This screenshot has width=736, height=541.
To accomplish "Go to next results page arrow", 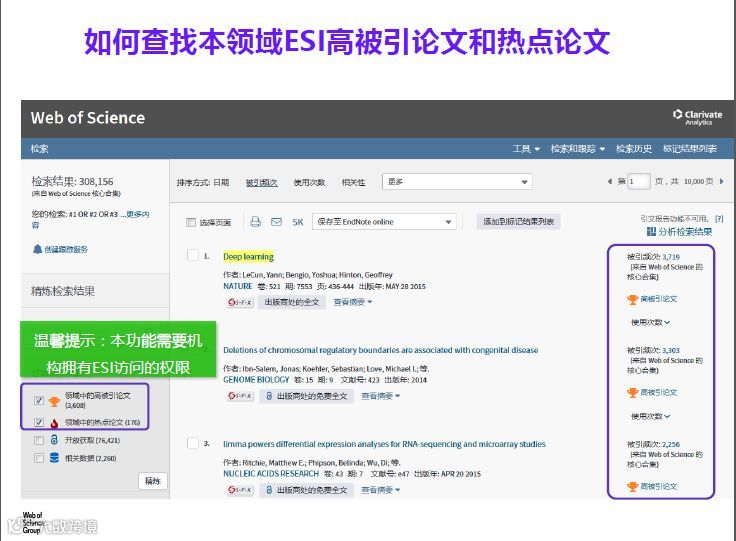I will [x=721, y=181].
